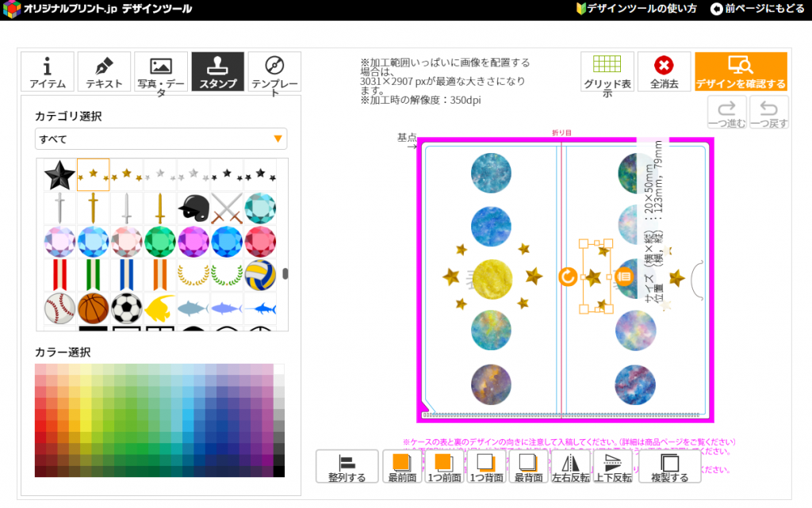Viewport: 812px width, 508px height.
Task: Select the スタンプ tab
Action: pyautogui.click(x=217, y=71)
